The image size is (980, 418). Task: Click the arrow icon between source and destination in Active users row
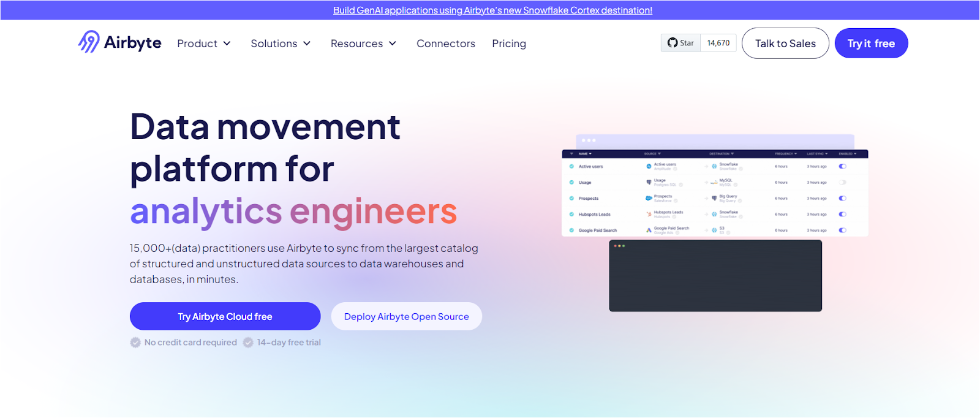click(x=706, y=166)
